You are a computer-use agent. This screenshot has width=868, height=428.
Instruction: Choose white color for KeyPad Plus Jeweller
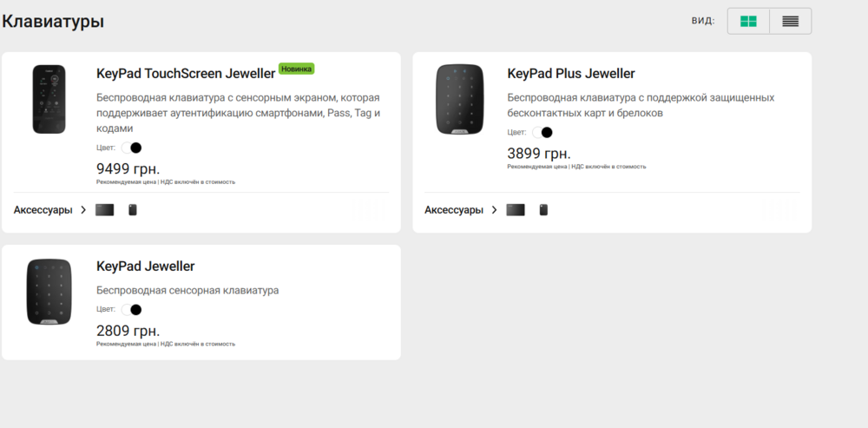click(536, 133)
